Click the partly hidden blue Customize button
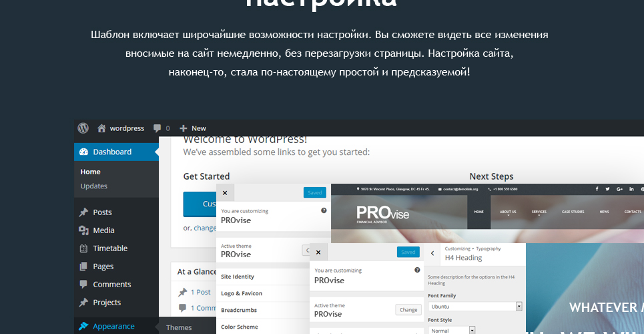 pyautogui.click(x=200, y=204)
